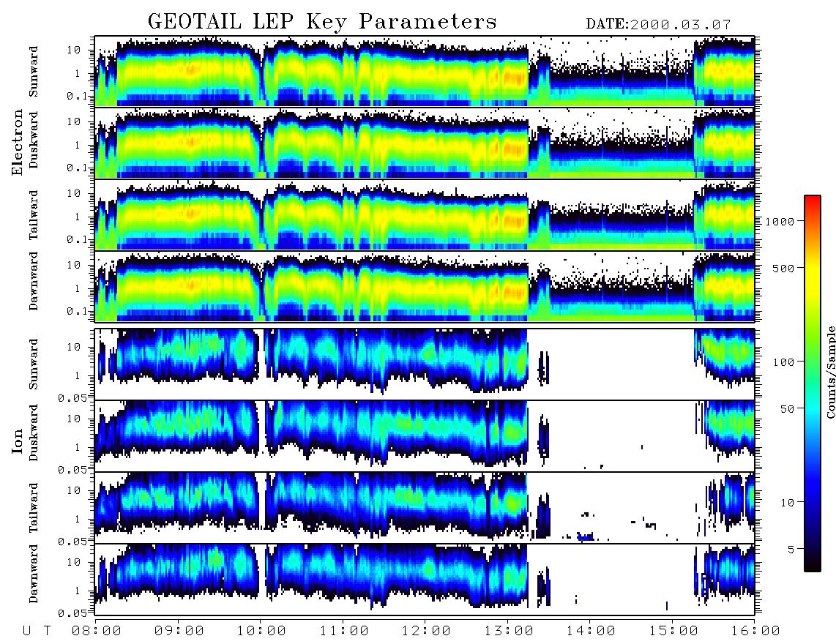Click the 10:00 time tick label
The width and height of the screenshot is (836, 644).
(x=261, y=632)
